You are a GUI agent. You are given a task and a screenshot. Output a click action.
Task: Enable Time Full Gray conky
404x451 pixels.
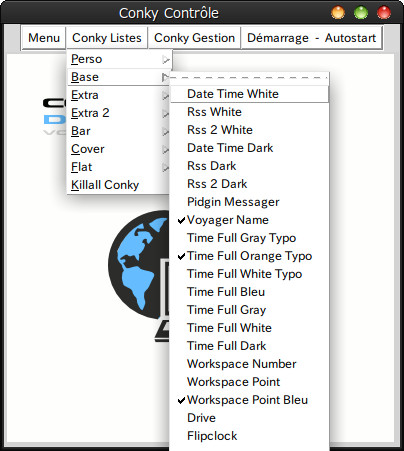[249, 310]
